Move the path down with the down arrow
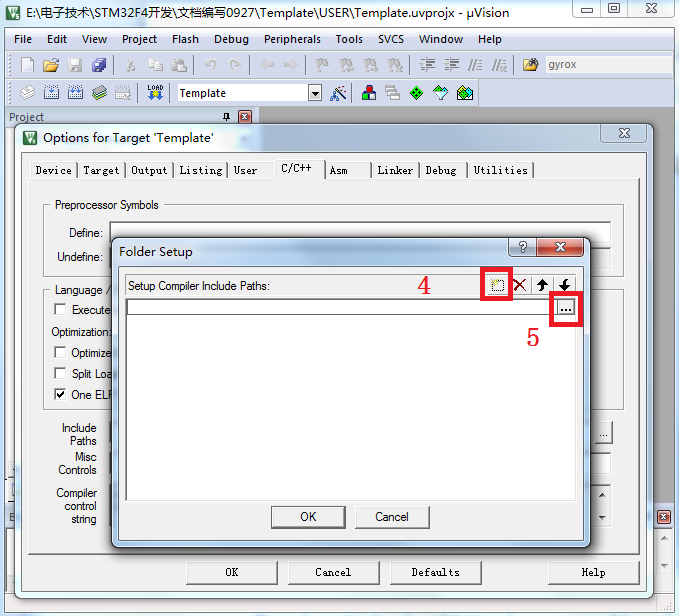 (x=565, y=285)
